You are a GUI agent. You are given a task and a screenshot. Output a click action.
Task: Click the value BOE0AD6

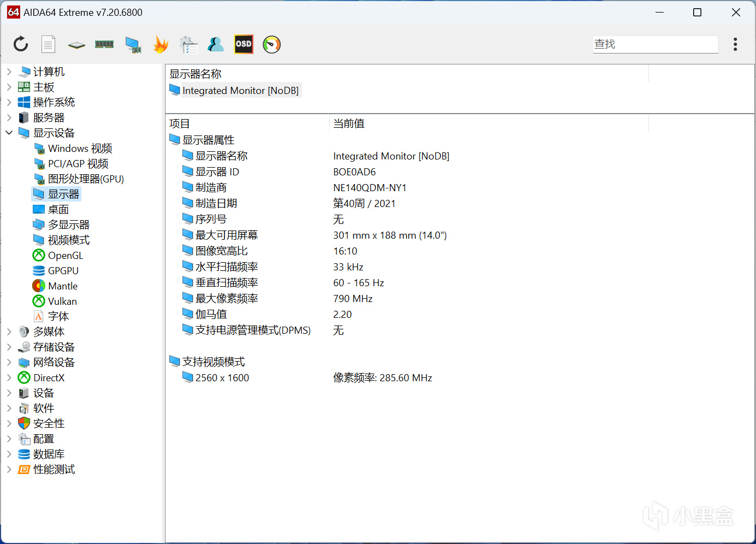pyautogui.click(x=355, y=172)
